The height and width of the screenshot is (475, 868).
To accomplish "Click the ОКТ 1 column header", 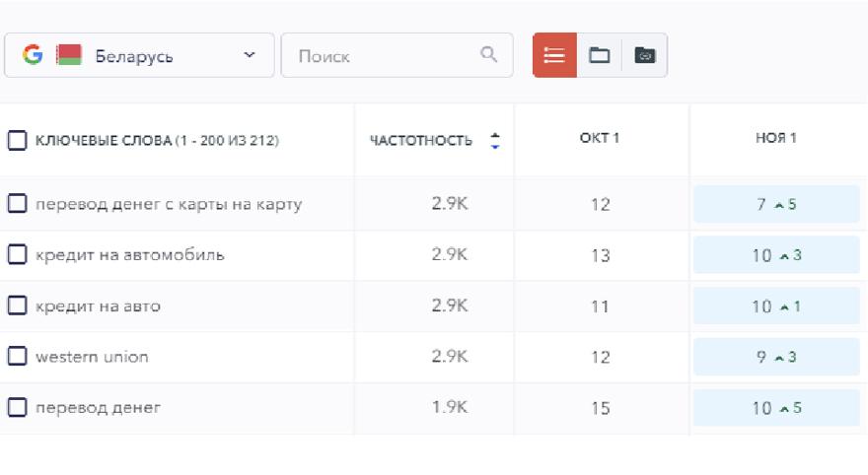I will click(x=600, y=138).
